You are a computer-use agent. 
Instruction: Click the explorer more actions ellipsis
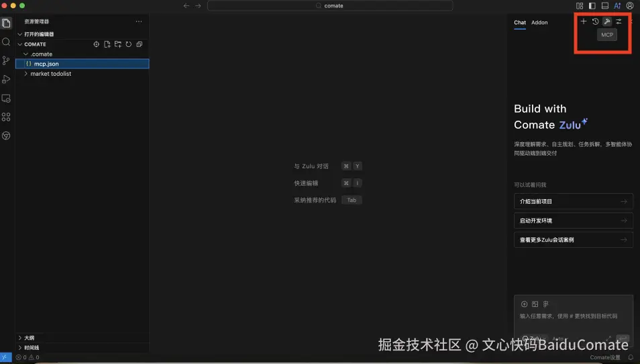[x=139, y=21]
